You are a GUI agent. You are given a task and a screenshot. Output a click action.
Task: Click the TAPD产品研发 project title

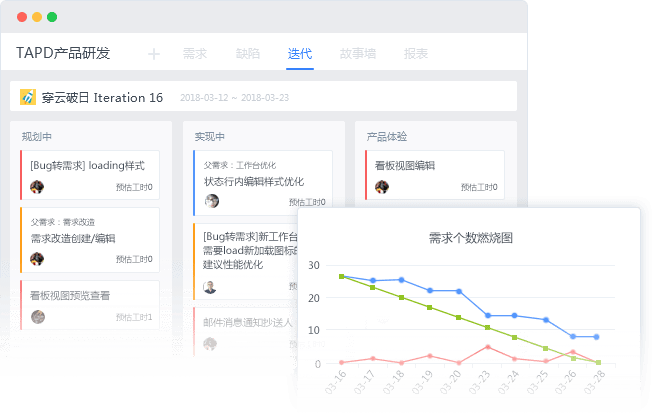(x=63, y=53)
